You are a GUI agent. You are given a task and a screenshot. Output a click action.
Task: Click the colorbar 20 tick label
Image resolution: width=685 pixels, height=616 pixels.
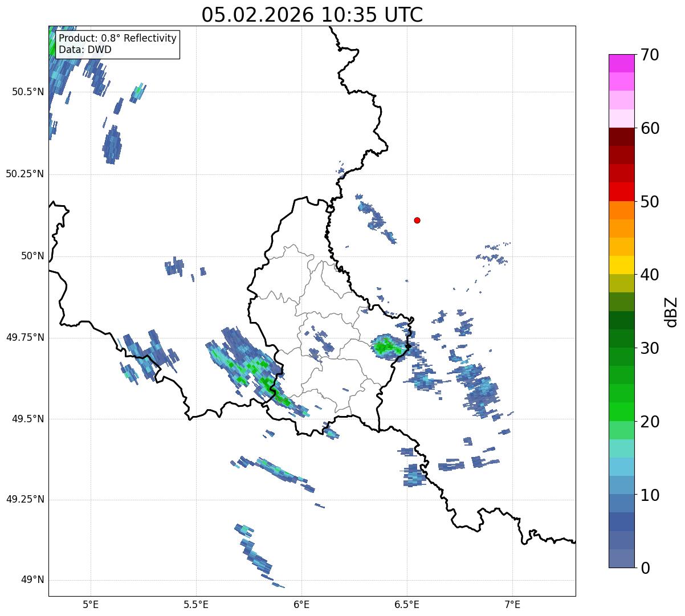[650, 422]
